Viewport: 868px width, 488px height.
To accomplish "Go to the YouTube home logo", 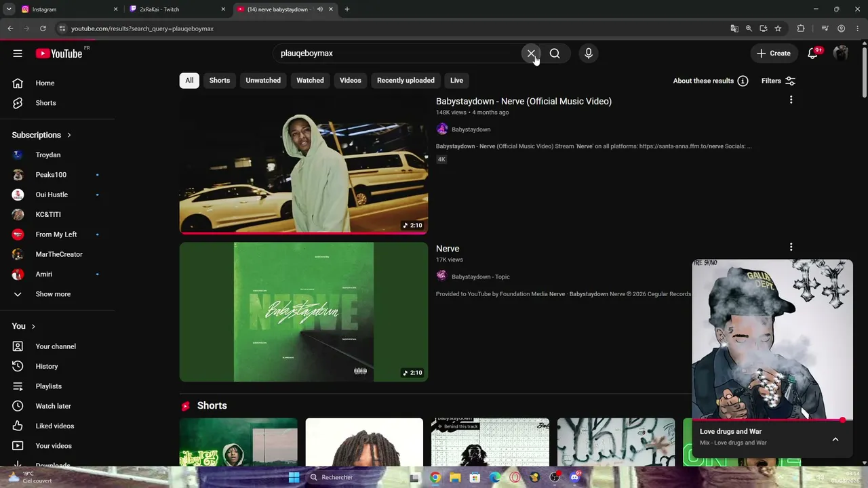I will (59, 54).
